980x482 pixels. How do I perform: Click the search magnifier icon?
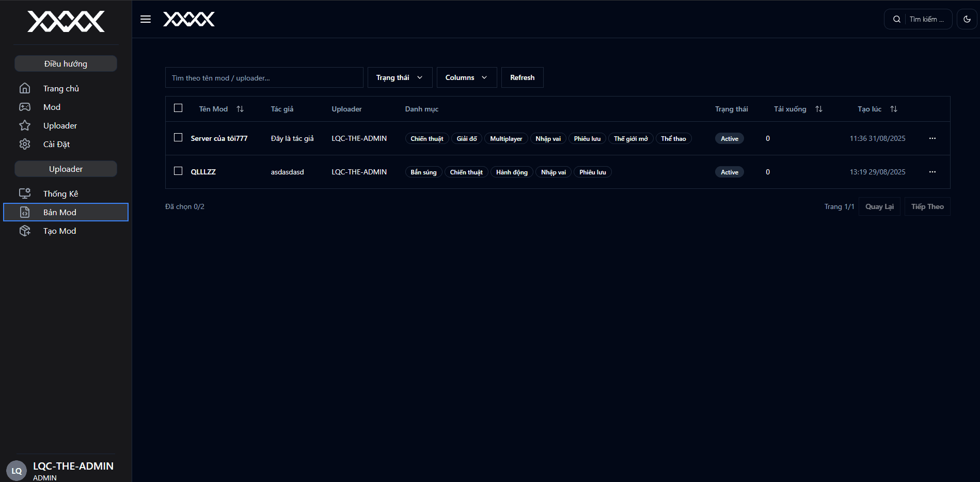[x=897, y=19]
